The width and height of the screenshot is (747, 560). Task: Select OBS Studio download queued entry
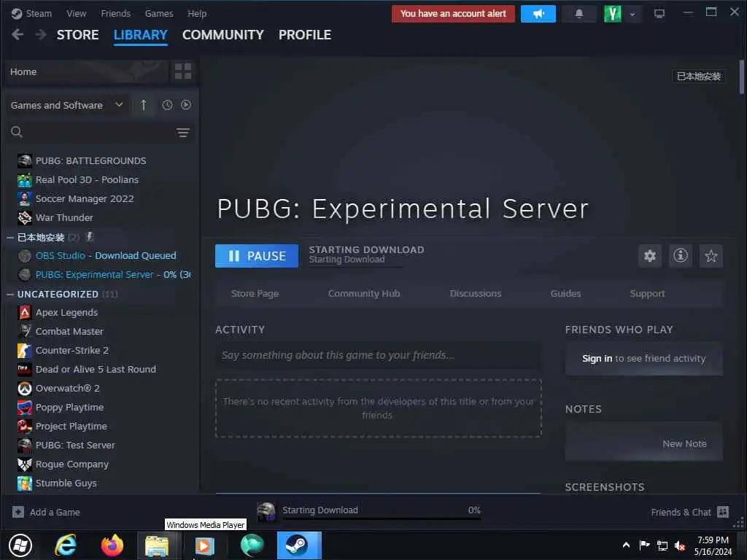pos(97,256)
